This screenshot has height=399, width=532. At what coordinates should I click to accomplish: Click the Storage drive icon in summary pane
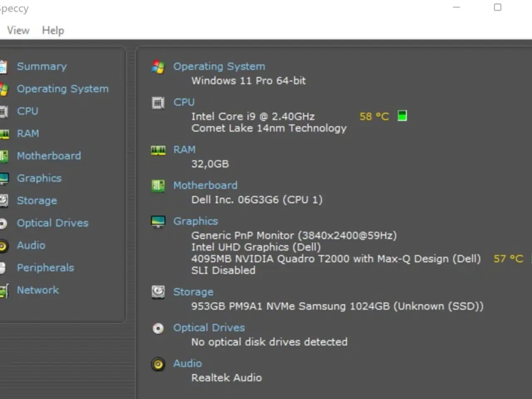158,292
